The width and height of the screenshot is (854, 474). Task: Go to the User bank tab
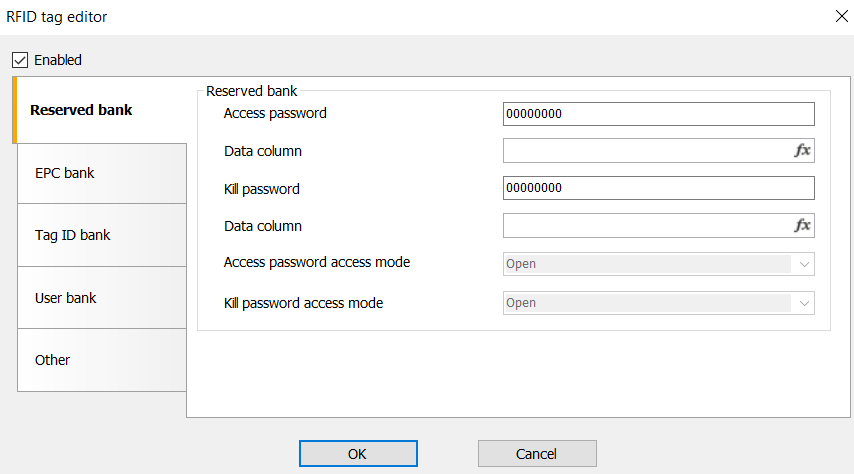tap(100, 298)
